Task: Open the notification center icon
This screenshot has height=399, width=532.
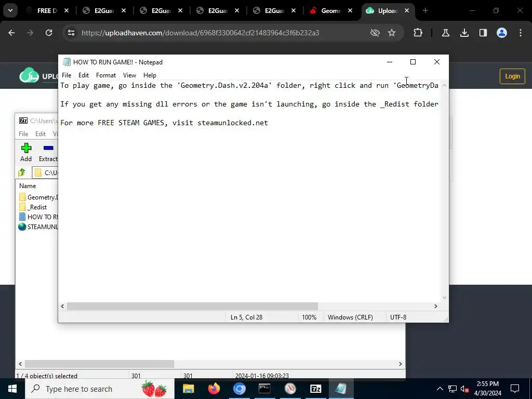Action: click(515, 389)
